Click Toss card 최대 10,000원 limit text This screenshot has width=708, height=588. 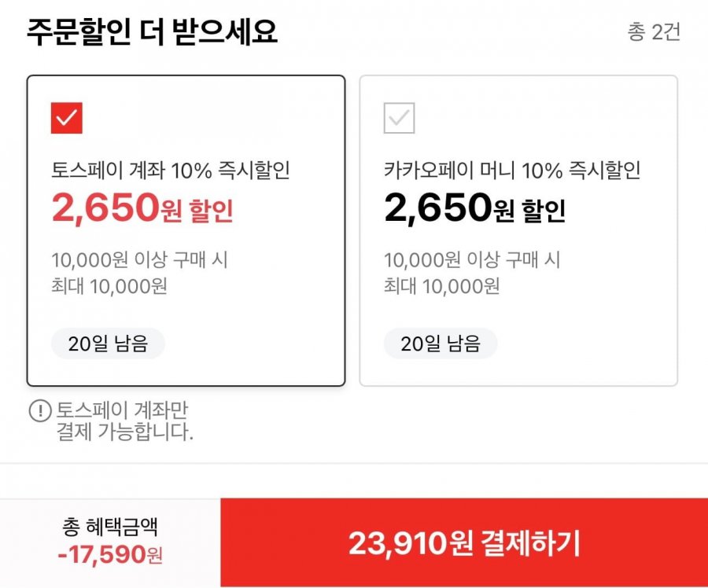(x=109, y=286)
